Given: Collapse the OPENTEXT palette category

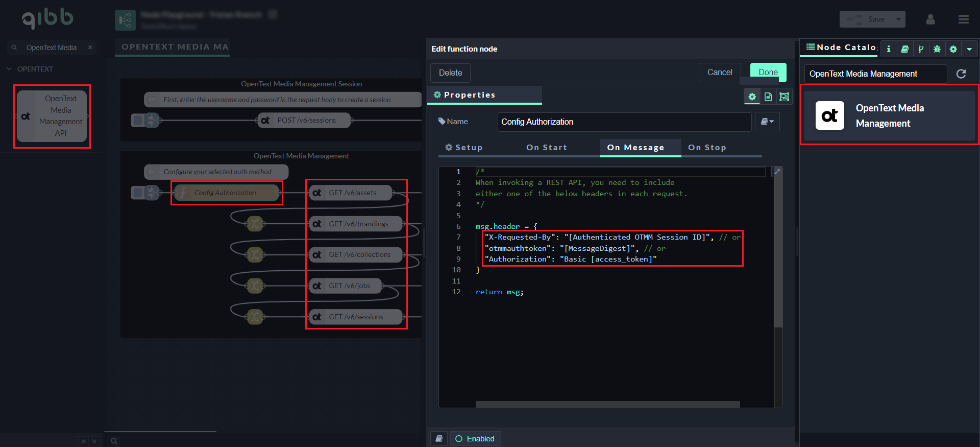Looking at the screenshot, I should 9,69.
